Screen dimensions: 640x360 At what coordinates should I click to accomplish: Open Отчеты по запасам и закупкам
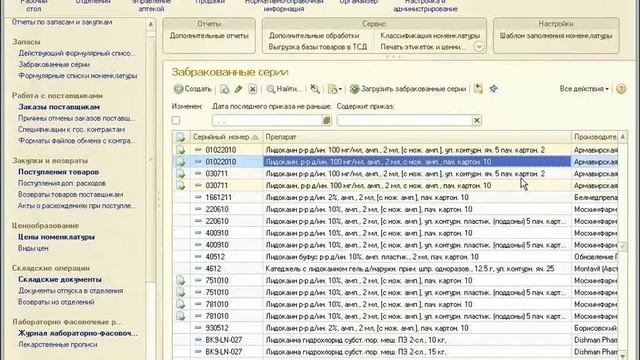point(62,22)
